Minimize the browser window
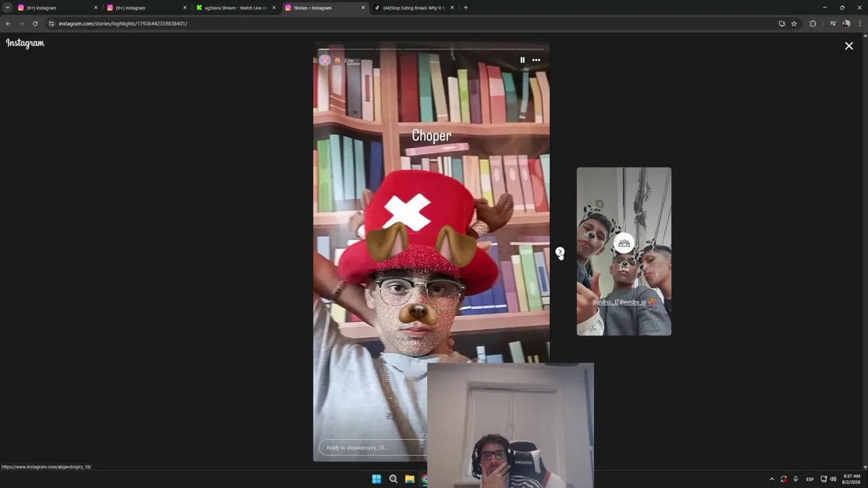 tap(825, 7)
